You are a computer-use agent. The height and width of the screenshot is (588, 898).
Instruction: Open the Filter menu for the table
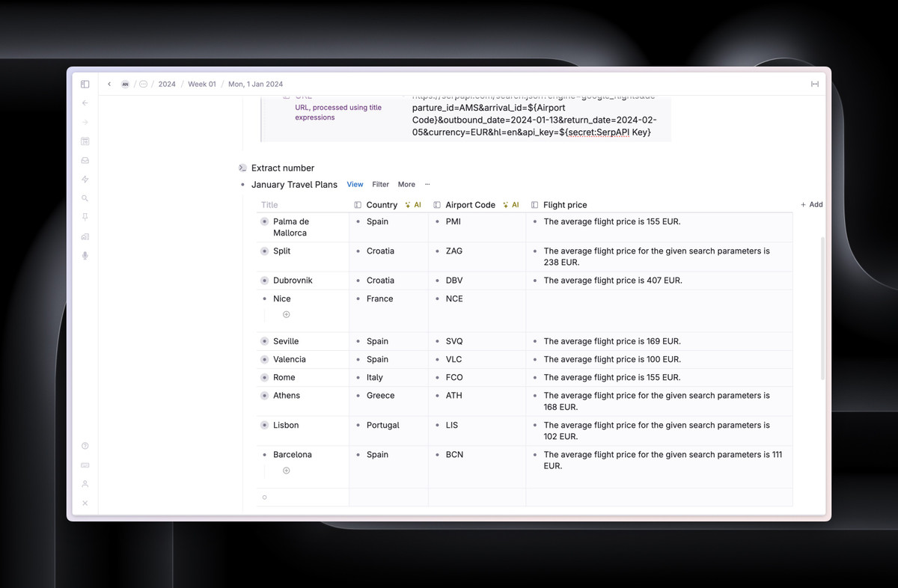(380, 184)
